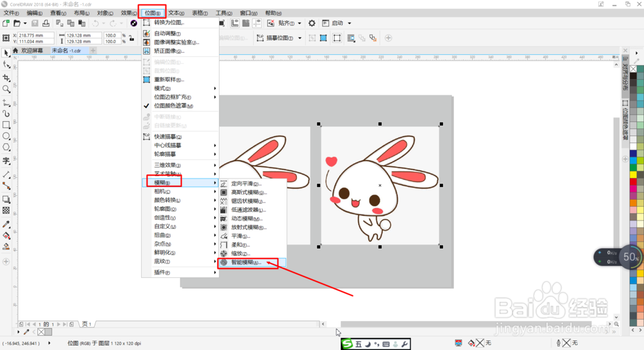Select the red palette swatch

tap(633, 182)
